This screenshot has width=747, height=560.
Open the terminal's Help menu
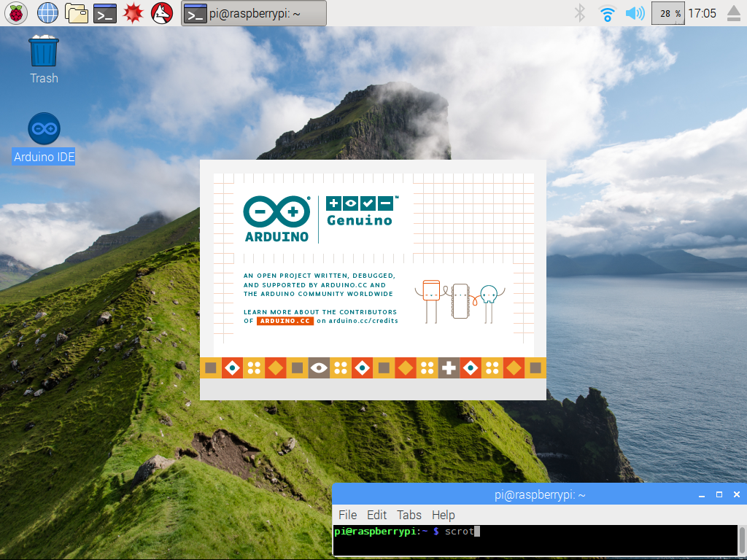pos(443,515)
